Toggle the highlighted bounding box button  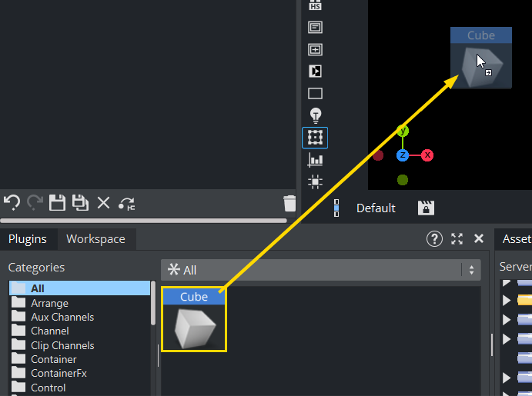coord(315,138)
